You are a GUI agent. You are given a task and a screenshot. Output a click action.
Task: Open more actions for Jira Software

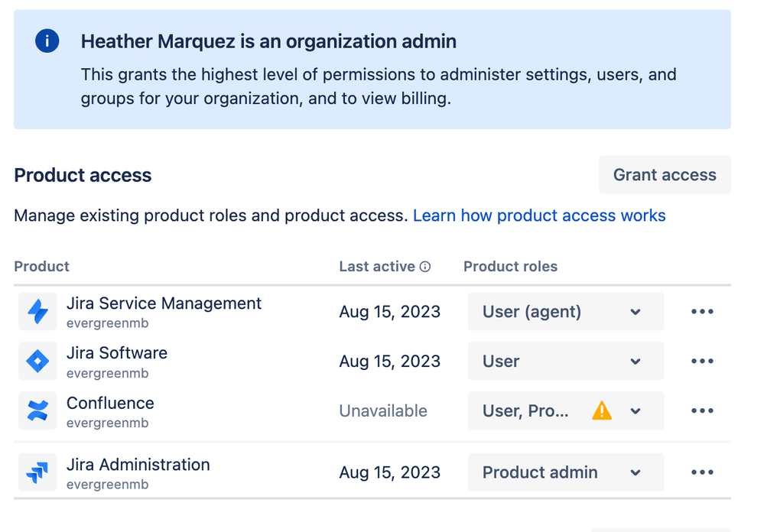click(x=702, y=362)
